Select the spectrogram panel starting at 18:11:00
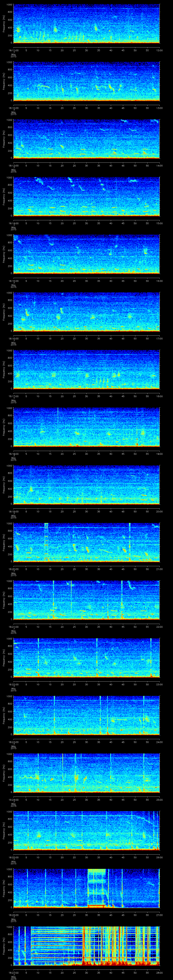Viewport: 173px width, 980px height. click(x=86, y=24)
